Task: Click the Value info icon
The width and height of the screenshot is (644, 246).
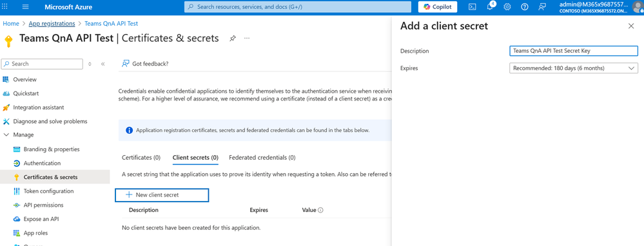Action: [320, 210]
